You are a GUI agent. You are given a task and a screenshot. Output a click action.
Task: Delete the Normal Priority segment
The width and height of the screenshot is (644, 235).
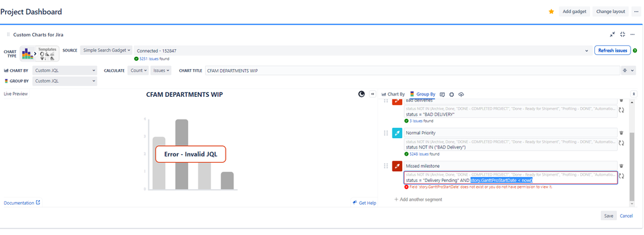tap(621, 132)
